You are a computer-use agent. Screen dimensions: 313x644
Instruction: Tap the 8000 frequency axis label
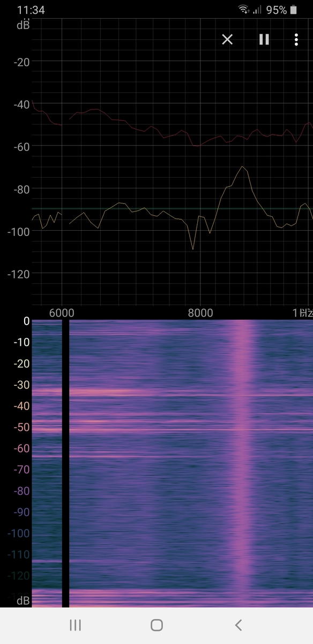coord(200,313)
